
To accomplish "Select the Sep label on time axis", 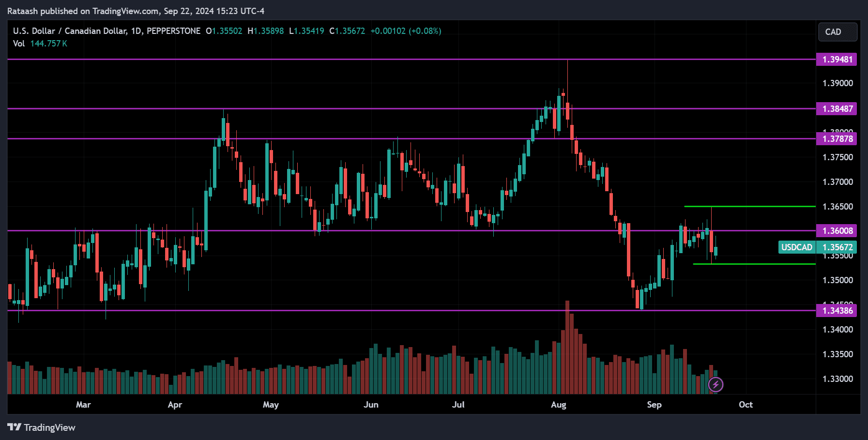I will (655, 404).
